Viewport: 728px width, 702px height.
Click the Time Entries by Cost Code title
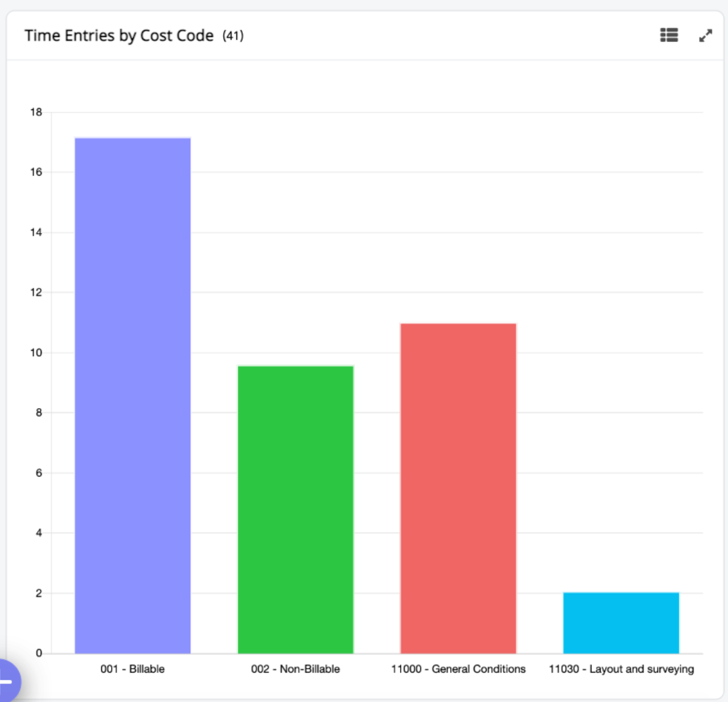tap(119, 35)
